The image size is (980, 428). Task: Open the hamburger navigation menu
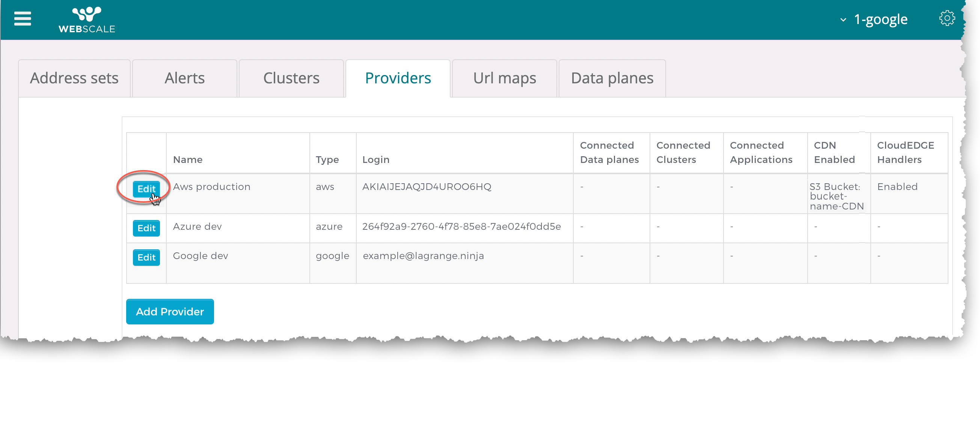tap(23, 19)
